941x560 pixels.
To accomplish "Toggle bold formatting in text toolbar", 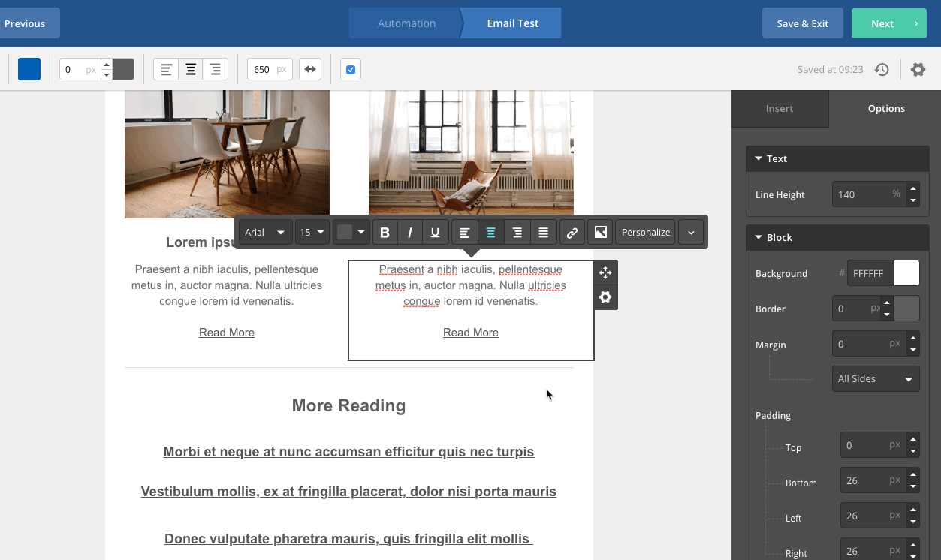I will (x=385, y=233).
